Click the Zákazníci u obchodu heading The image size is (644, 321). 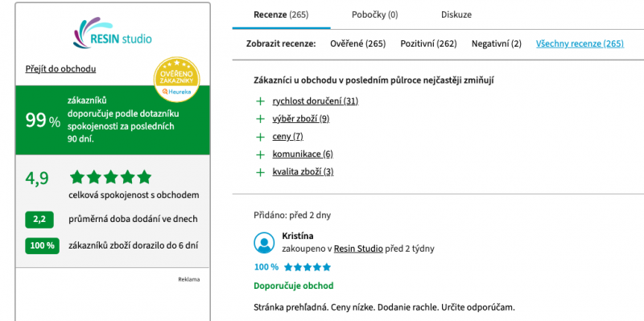click(374, 80)
